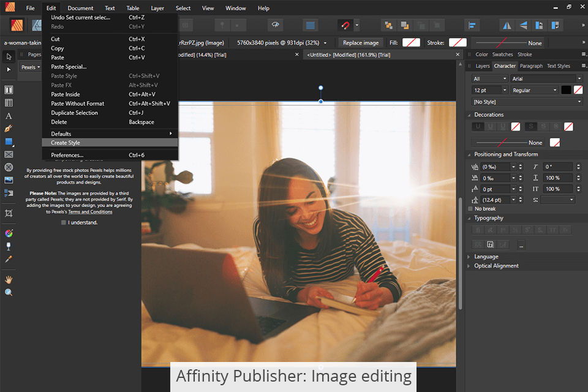Select the Move tool arrow
The image size is (588, 392).
tap(9, 56)
